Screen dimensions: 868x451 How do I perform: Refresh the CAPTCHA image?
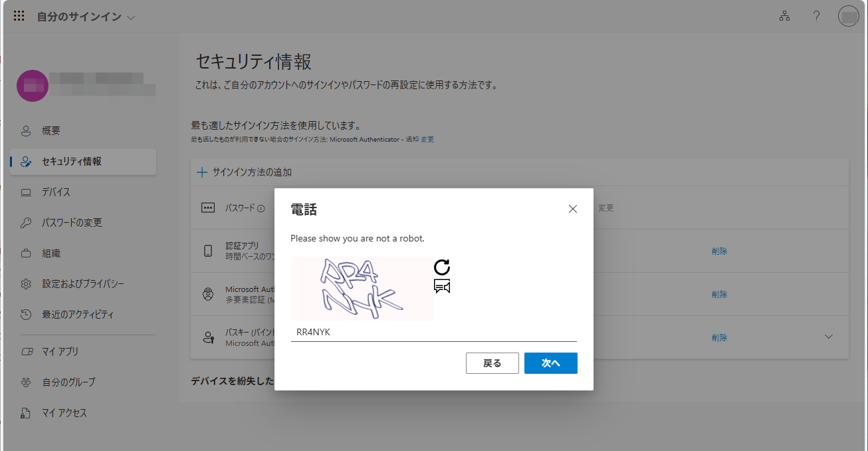(x=442, y=267)
